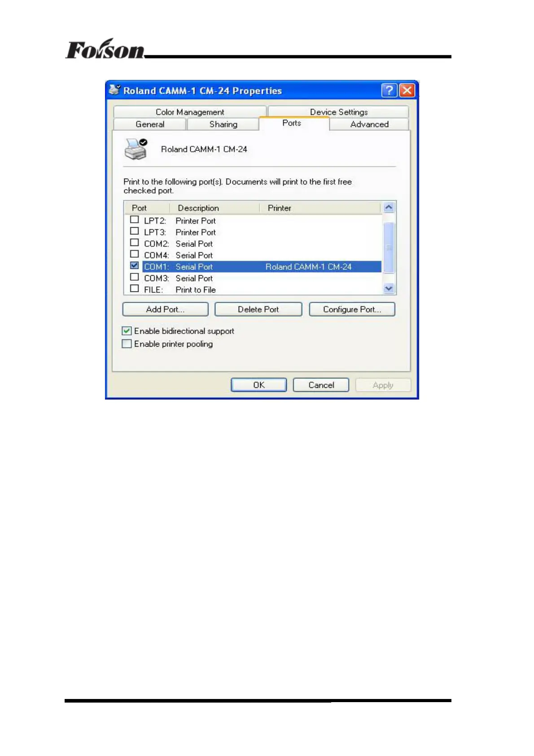Image resolution: width=534 pixels, height=756 pixels.
Task: Click the Delete Port button
Action: (x=258, y=309)
